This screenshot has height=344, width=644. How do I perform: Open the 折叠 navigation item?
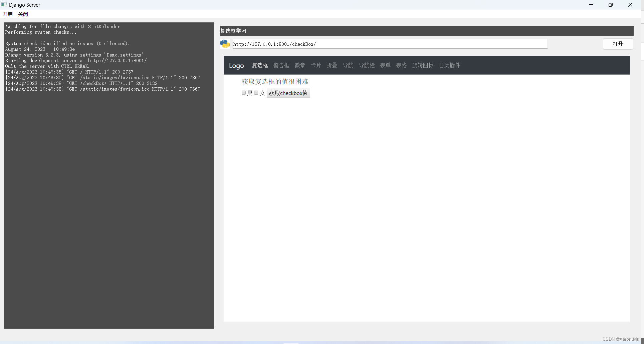pyautogui.click(x=332, y=65)
